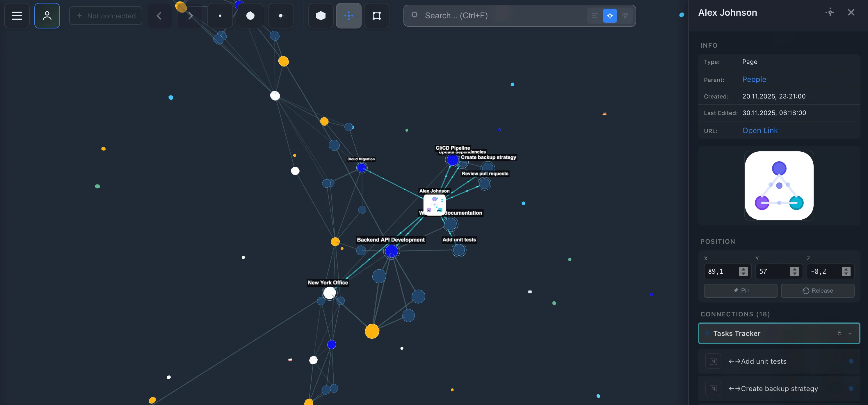
Task: Increment the X position value
Action: pos(744,269)
